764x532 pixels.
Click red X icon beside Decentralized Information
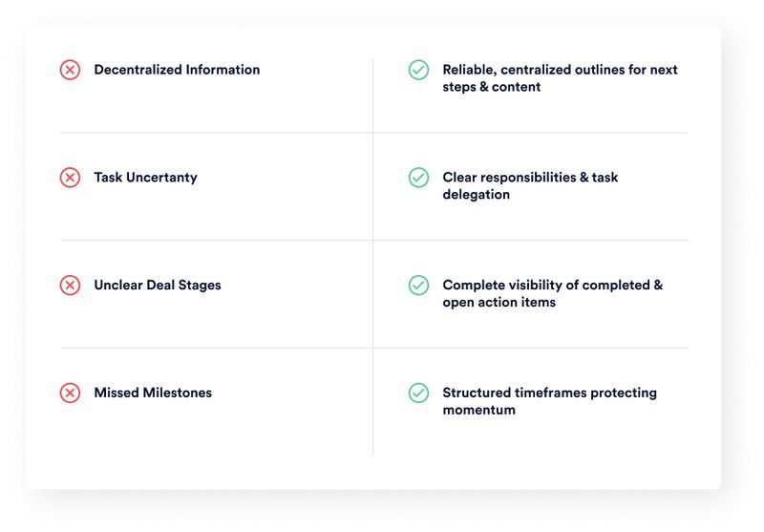tap(70, 70)
